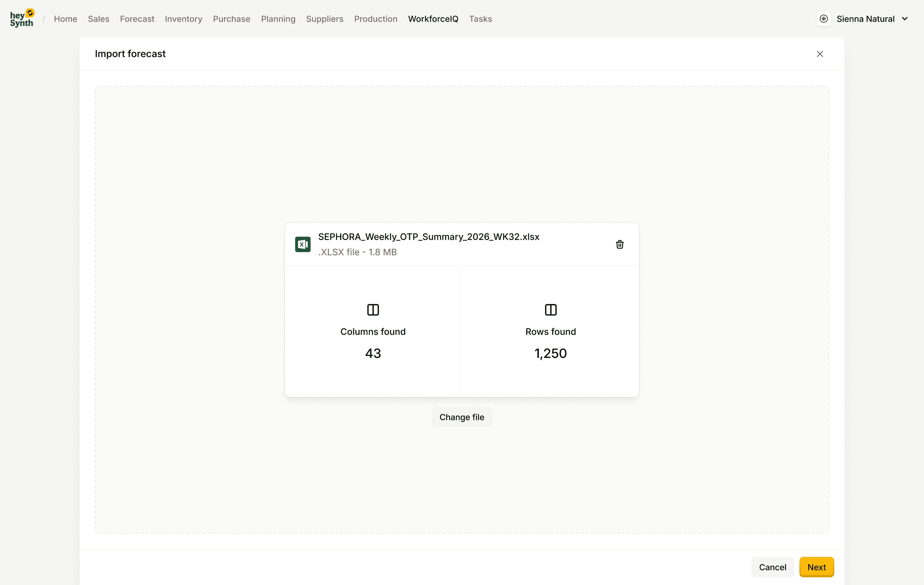The height and width of the screenshot is (585, 924).
Task: Open the Planning section
Action: pos(278,19)
